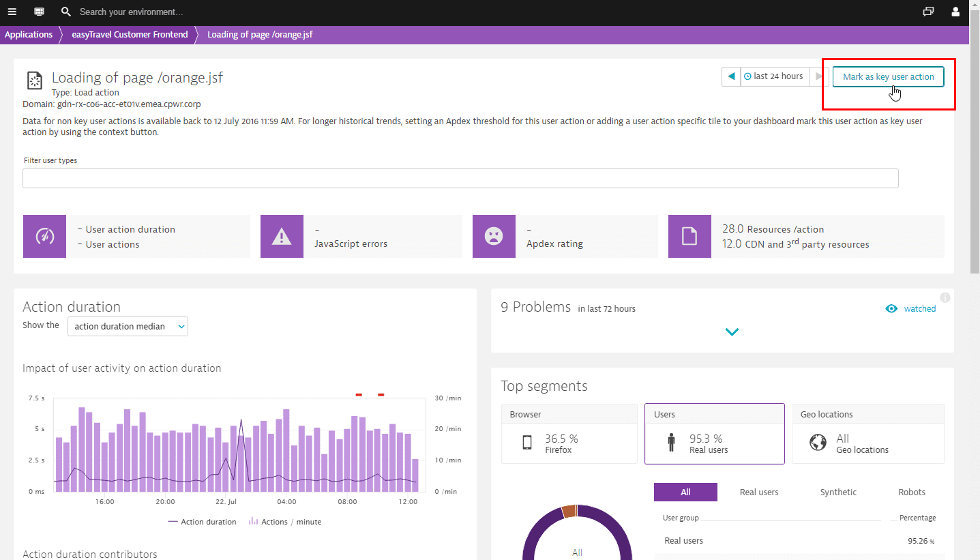Viewport: 980px width, 560px height.
Task: Click the real users person icon
Action: 671,443
